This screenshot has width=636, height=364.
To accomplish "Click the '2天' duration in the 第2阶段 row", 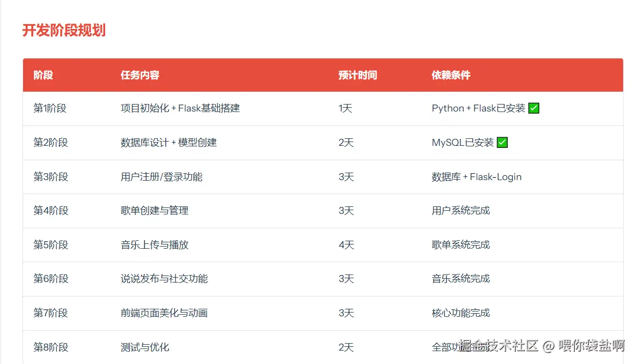I will point(346,143).
